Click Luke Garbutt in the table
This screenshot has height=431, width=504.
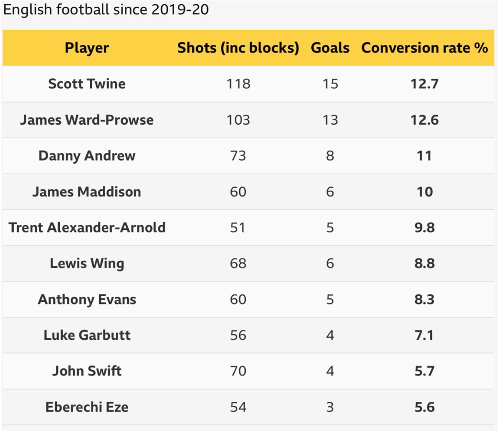point(87,335)
